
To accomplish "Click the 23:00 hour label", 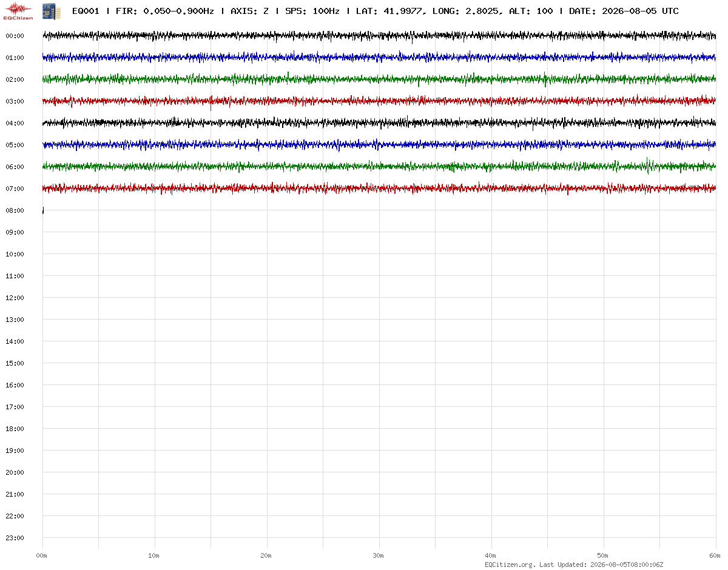I will 15,538.
